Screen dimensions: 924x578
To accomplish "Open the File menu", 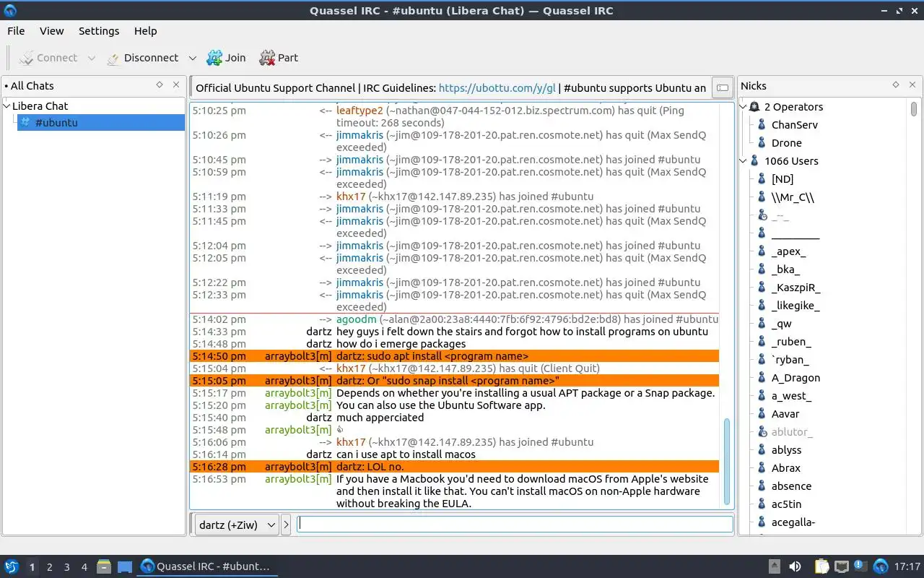I will [16, 31].
